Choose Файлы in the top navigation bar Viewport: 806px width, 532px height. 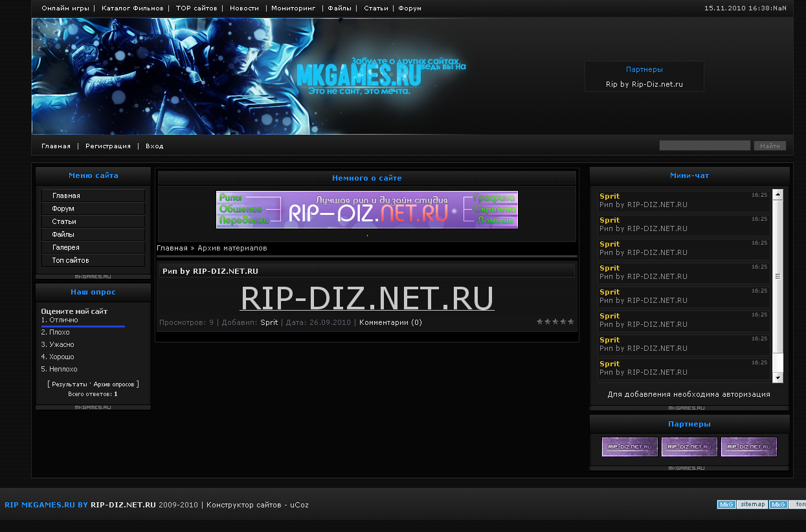point(340,8)
